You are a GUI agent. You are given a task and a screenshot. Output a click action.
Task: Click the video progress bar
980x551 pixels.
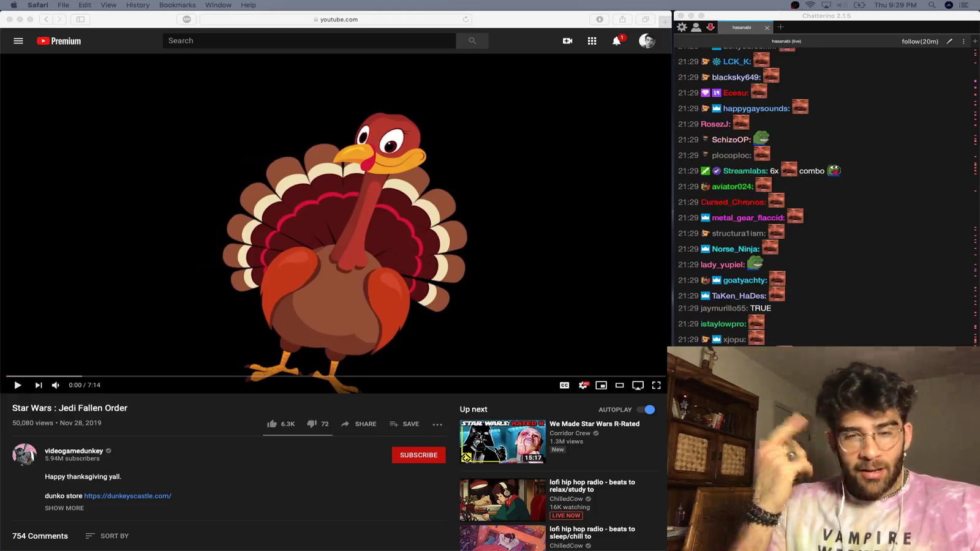(x=336, y=376)
